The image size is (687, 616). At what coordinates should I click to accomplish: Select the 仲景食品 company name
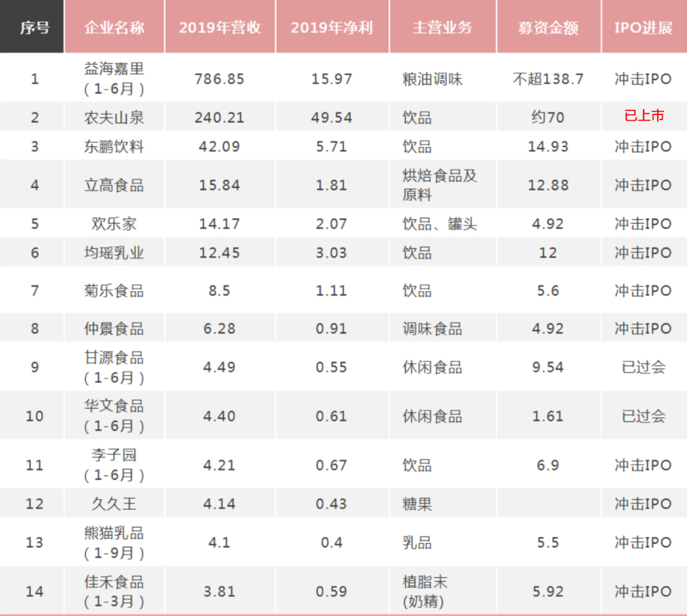tap(114, 329)
